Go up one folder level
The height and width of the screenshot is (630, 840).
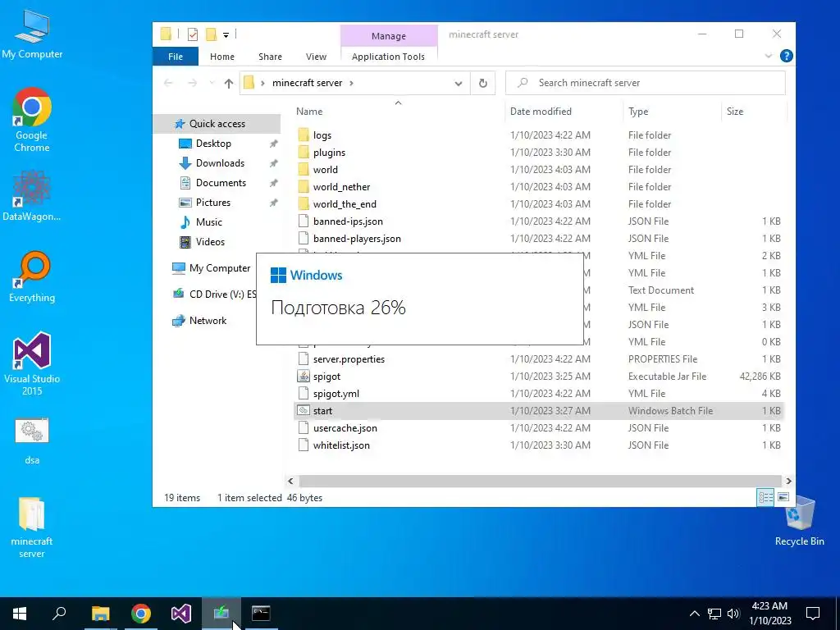tap(229, 83)
